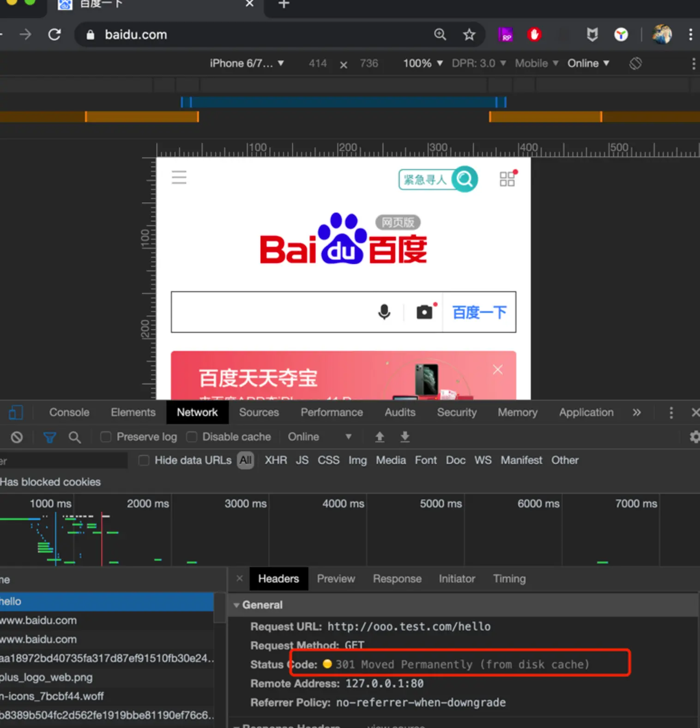700x728 pixels.
Task: Show the Preview tab of the request
Action: click(336, 579)
